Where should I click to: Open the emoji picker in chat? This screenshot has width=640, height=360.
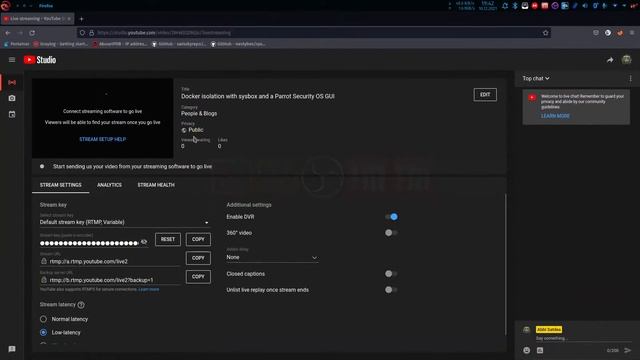pos(527,350)
